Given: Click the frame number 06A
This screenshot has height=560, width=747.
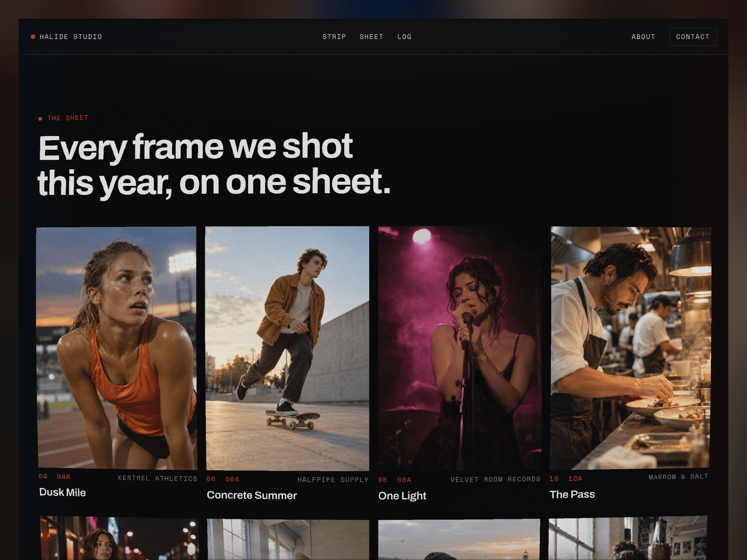Looking at the screenshot, I should 232,479.
